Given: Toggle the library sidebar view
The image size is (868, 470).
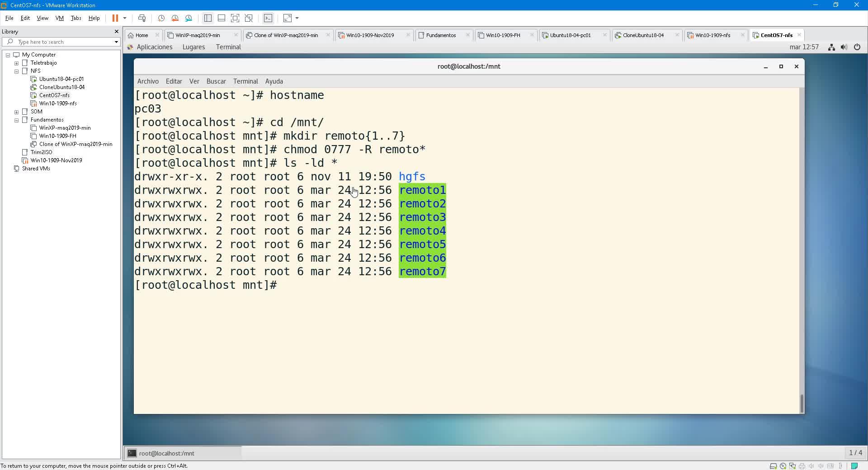Looking at the screenshot, I should (208, 18).
